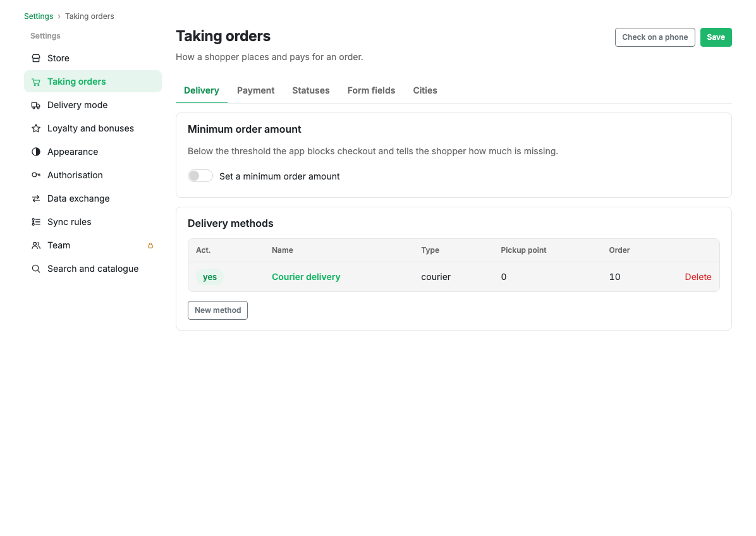
Task: Click the 'Taking orders' breadcrumb text
Action: point(90,16)
